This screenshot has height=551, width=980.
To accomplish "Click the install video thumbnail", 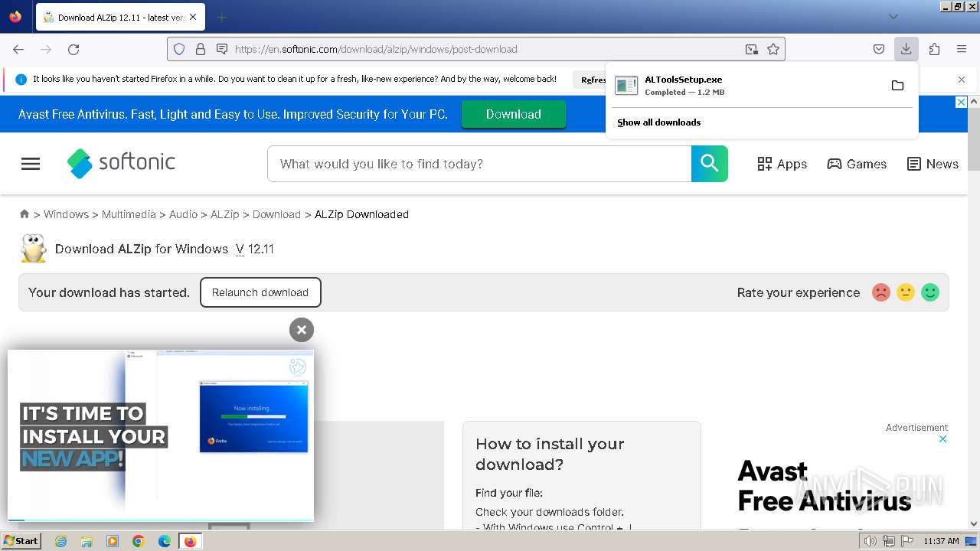I will pos(161,435).
